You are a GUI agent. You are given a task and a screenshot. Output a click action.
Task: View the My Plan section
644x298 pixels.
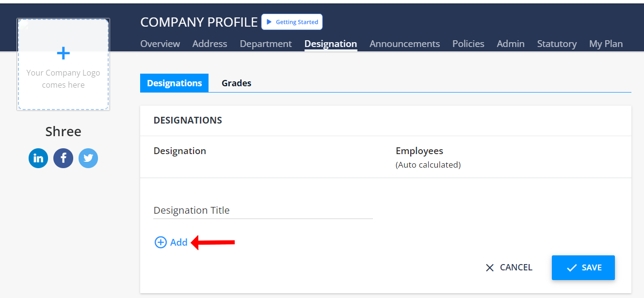606,44
